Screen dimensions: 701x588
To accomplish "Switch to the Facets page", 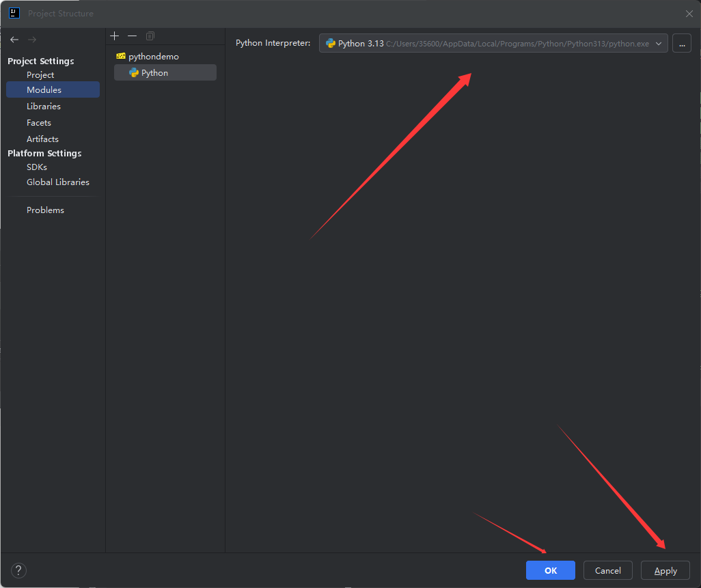I will click(38, 123).
